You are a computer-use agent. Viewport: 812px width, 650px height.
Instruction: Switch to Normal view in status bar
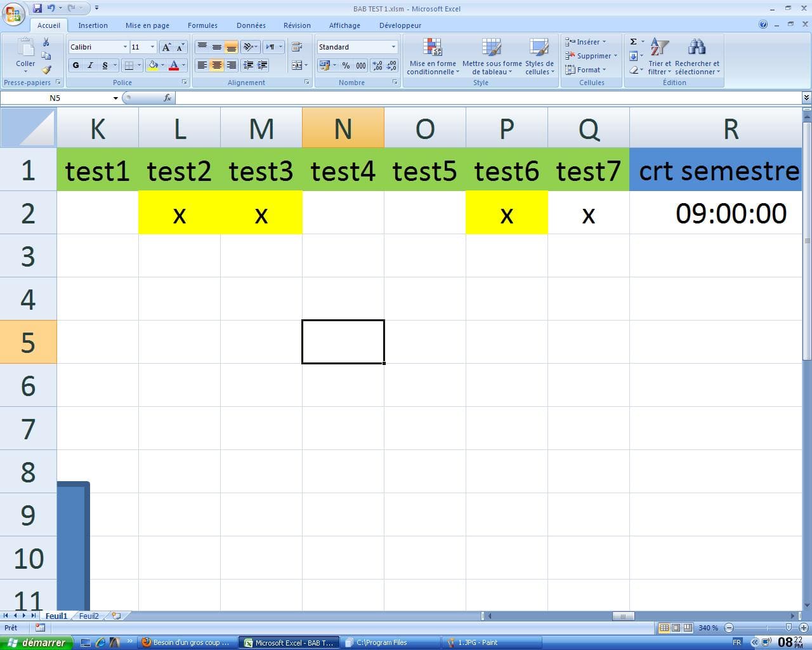point(664,628)
